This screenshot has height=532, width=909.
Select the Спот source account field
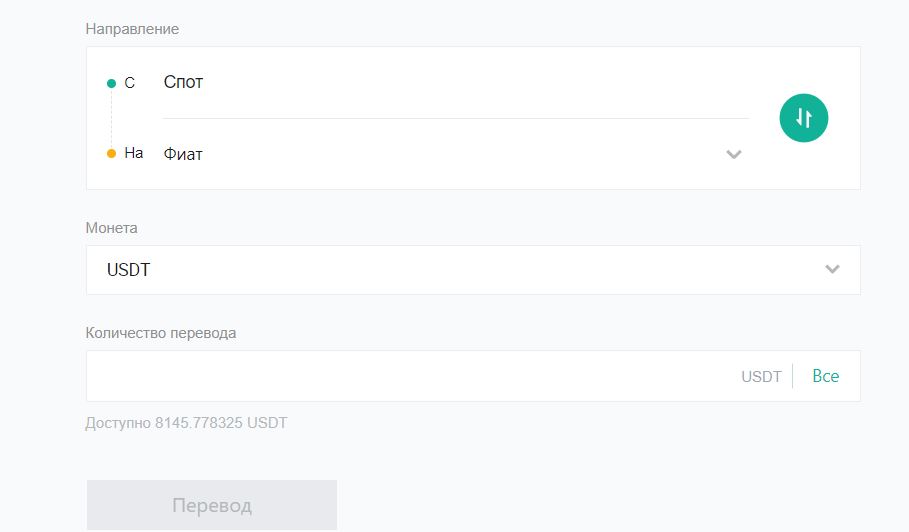[x=455, y=82]
